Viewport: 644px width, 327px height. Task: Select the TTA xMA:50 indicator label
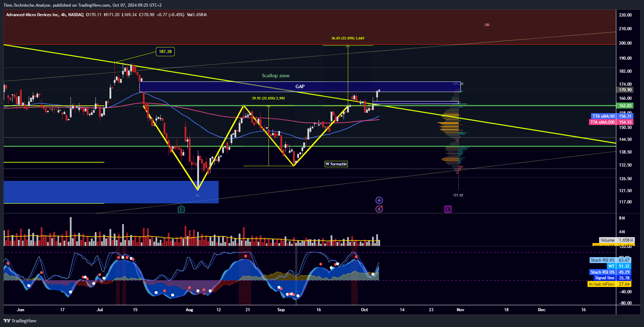pyautogui.click(x=604, y=116)
